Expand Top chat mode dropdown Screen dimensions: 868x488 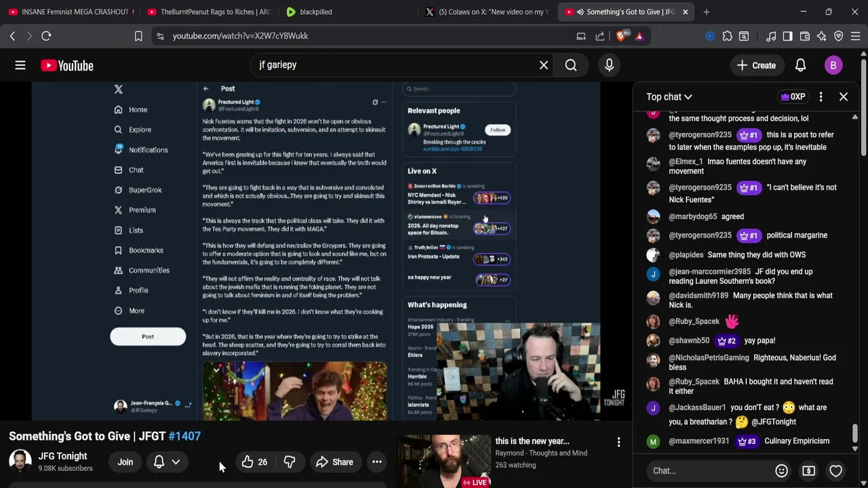(669, 97)
